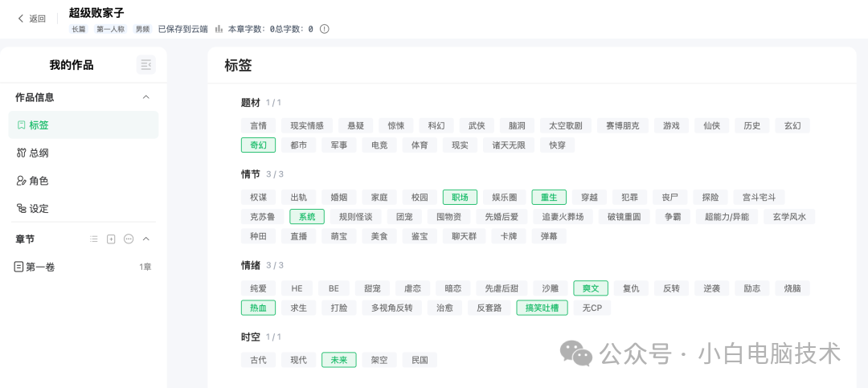Open the word count info icon
This screenshot has height=388, width=868.
(x=325, y=29)
